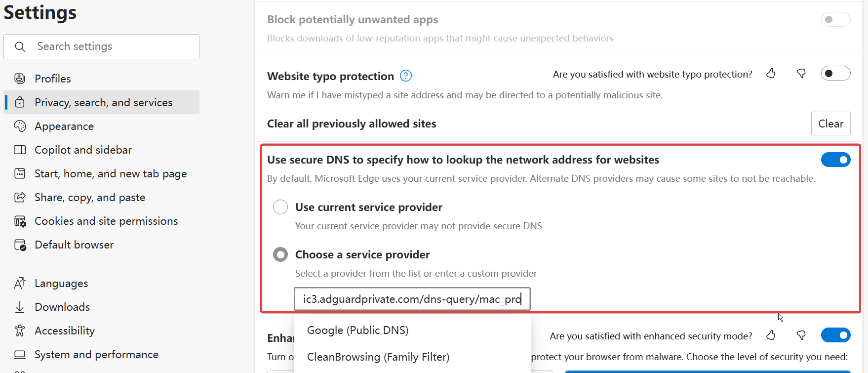
Task: Click the Accessibility icon in sidebar
Action: point(20,331)
